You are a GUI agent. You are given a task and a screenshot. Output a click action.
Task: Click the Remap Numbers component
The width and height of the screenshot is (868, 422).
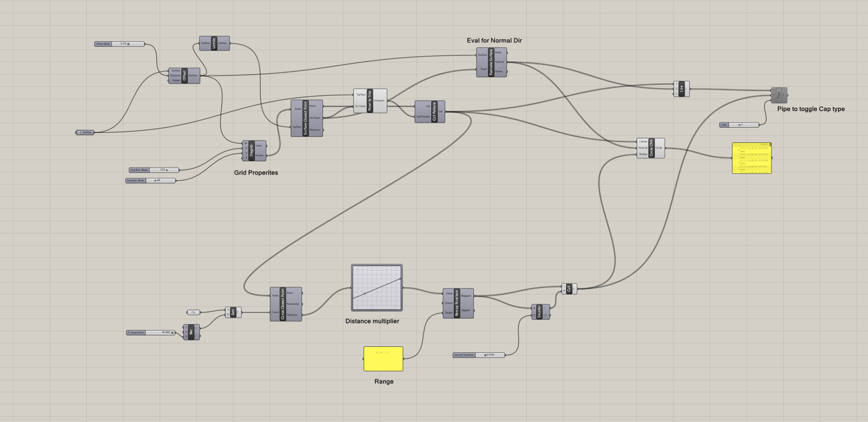[x=457, y=303]
